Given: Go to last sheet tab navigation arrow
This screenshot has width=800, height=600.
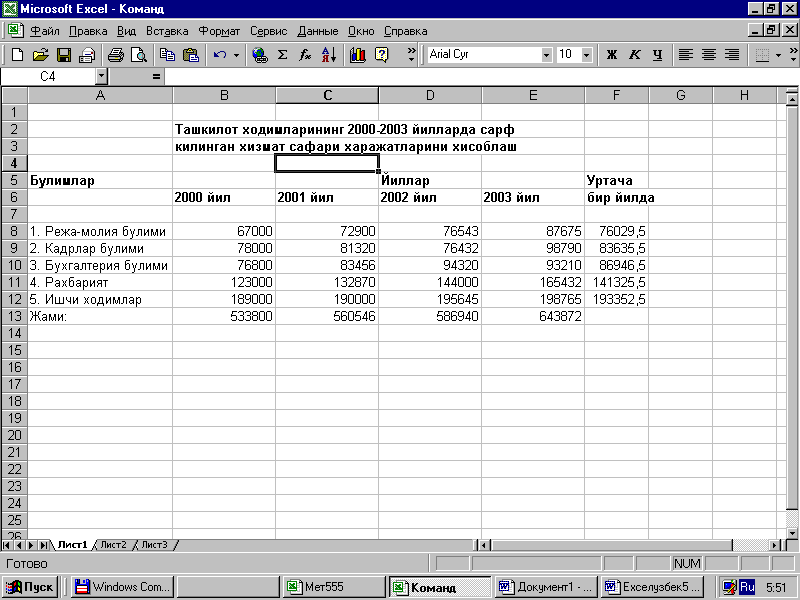Looking at the screenshot, I should 44,545.
